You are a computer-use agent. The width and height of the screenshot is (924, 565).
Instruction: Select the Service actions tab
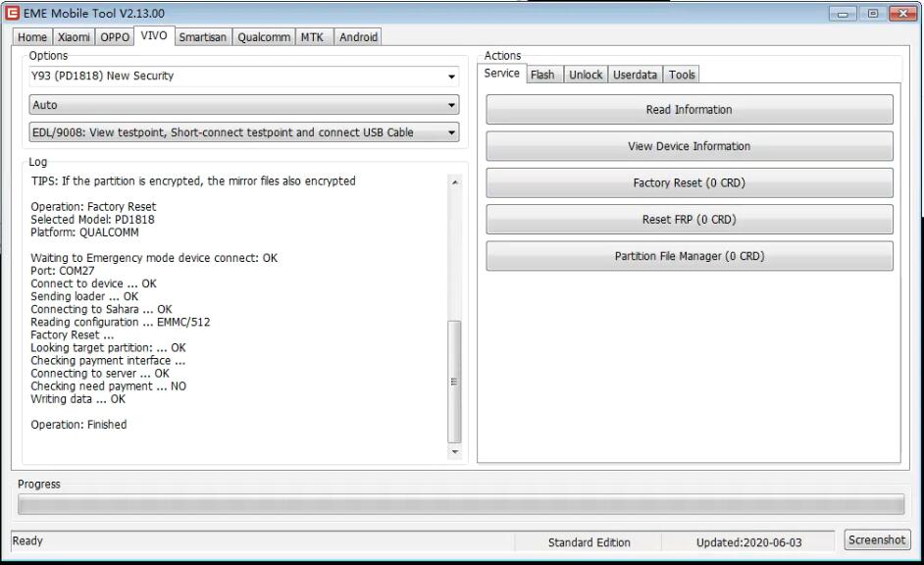pos(501,73)
